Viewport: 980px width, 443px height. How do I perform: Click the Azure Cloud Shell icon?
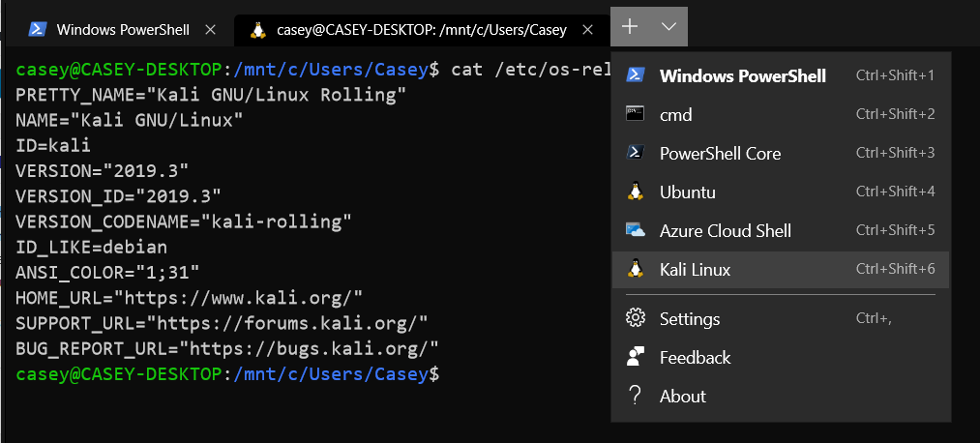pos(636,230)
